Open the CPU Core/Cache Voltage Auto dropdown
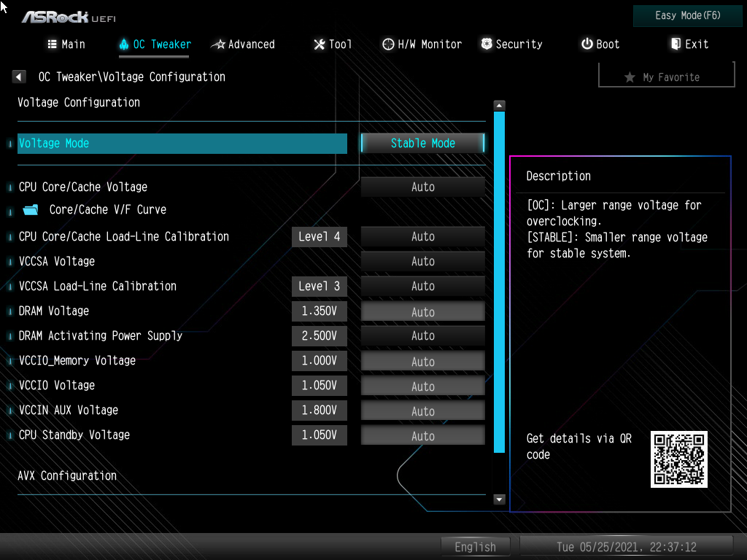Image resolution: width=747 pixels, height=560 pixels. (422, 187)
